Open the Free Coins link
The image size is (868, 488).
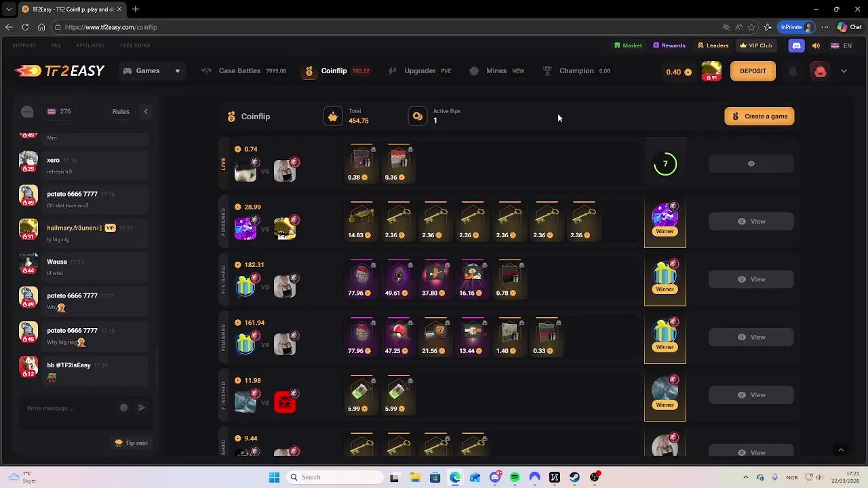[x=135, y=45]
